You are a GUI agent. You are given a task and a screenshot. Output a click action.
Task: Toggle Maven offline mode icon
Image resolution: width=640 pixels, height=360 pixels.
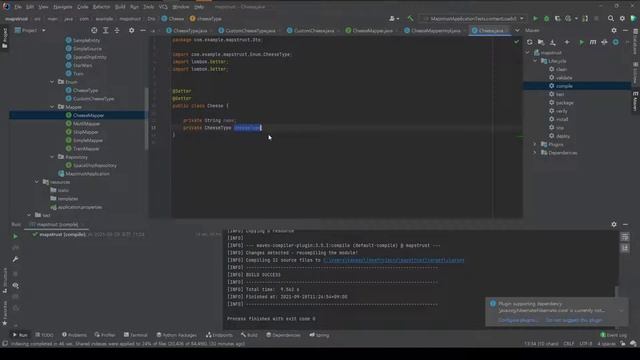[x=604, y=42]
